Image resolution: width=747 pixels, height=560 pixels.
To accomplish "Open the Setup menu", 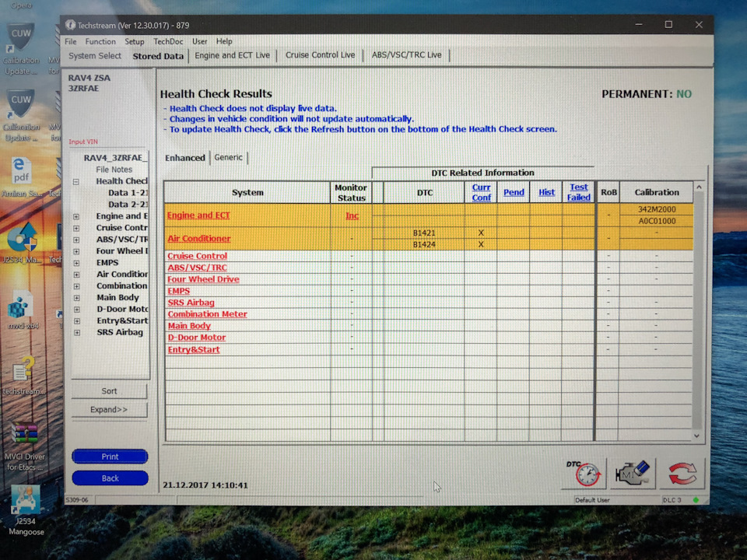I will tap(135, 41).
